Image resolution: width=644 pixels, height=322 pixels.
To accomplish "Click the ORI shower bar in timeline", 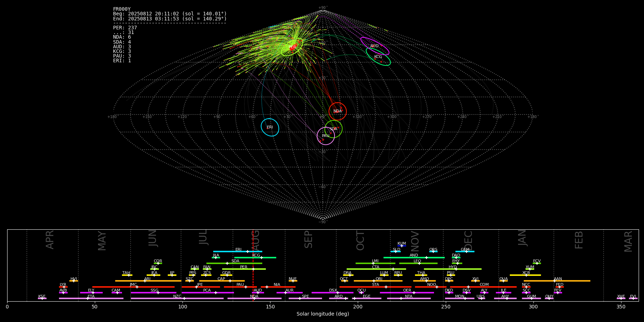I will 378,281.
